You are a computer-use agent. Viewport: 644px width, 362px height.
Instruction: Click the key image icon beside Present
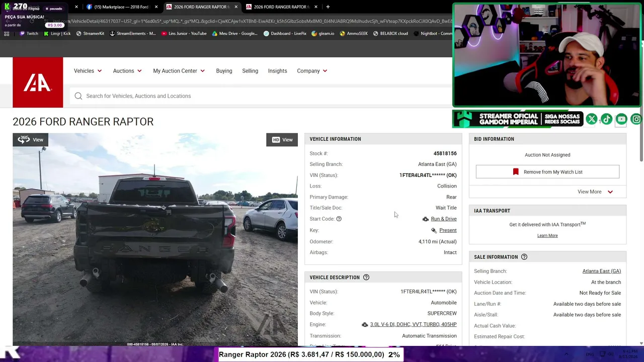[x=434, y=230]
